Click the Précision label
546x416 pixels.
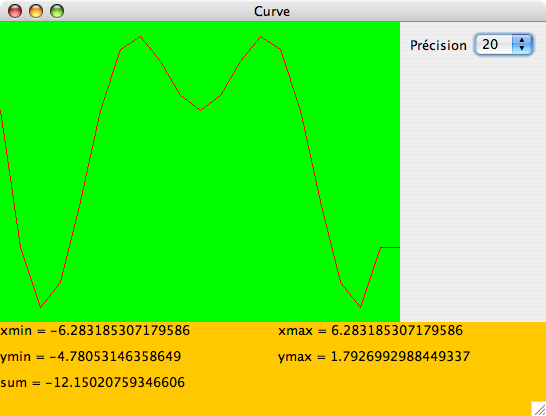click(438, 45)
